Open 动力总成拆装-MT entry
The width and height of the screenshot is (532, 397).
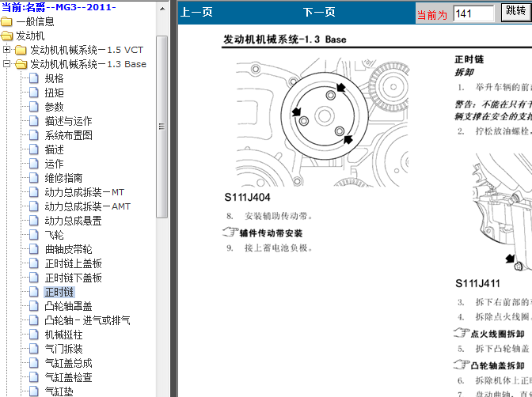point(85,192)
